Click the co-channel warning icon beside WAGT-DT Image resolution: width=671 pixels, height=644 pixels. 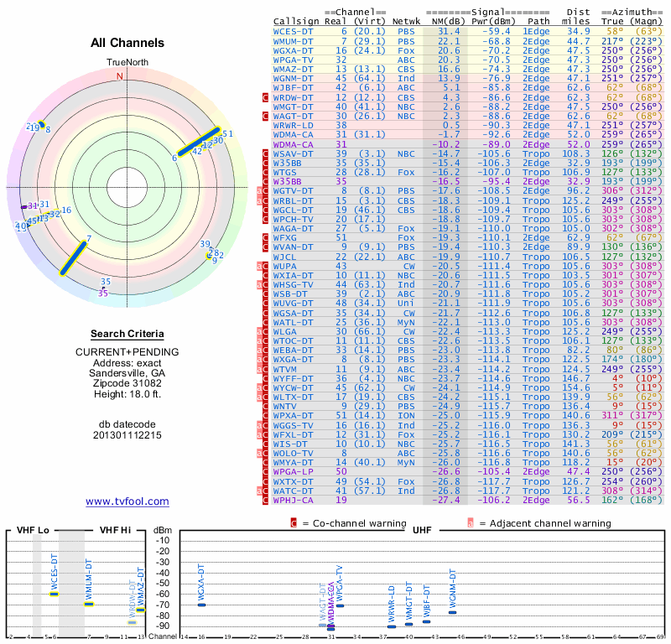[x=266, y=116]
